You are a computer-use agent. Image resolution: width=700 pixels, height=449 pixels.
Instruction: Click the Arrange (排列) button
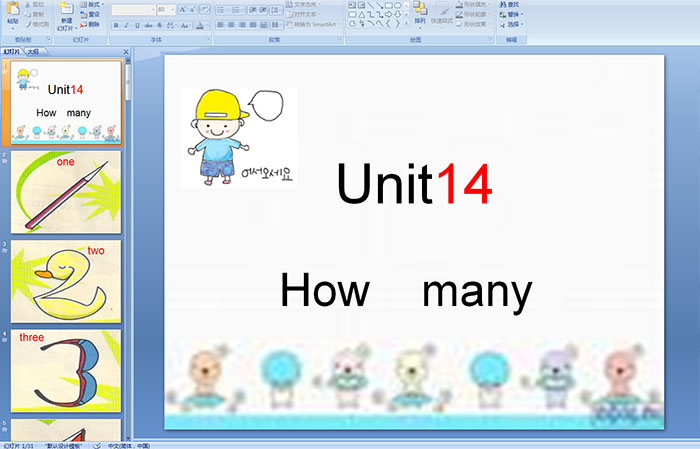(x=420, y=13)
